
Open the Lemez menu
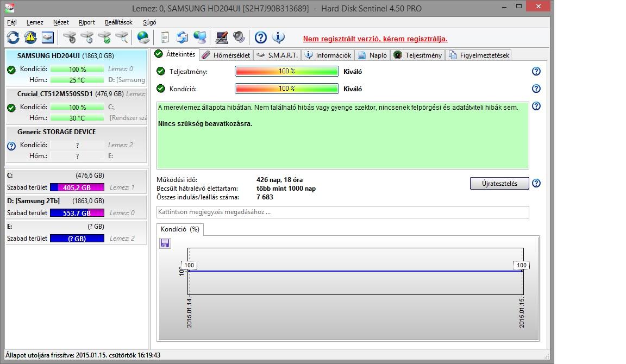click(x=35, y=22)
